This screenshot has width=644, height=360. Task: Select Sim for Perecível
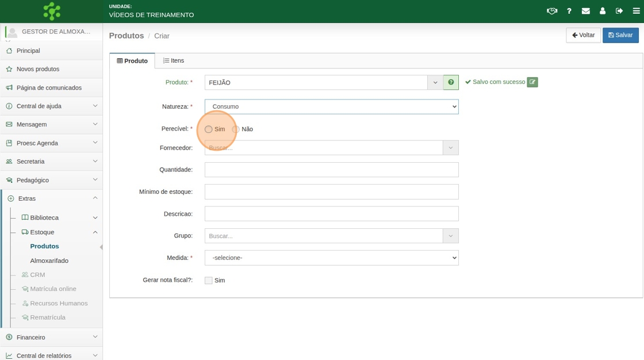click(x=209, y=129)
